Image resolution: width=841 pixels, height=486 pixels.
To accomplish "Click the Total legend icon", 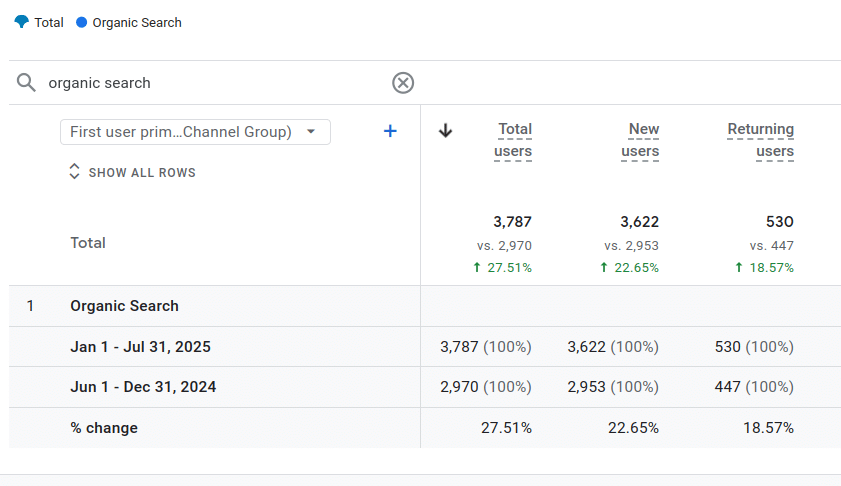I will 22,22.
